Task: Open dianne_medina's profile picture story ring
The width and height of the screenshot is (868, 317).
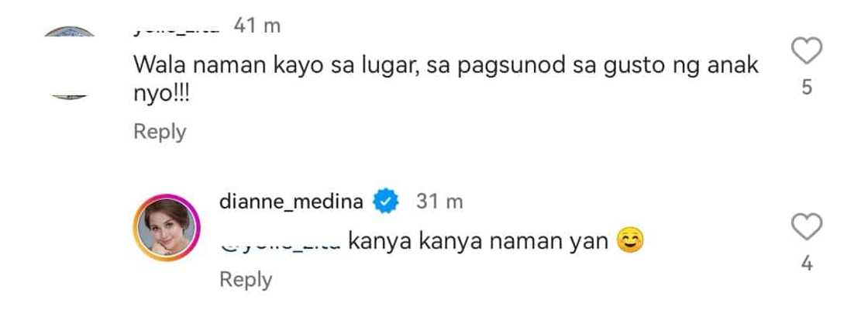Action: click(167, 227)
